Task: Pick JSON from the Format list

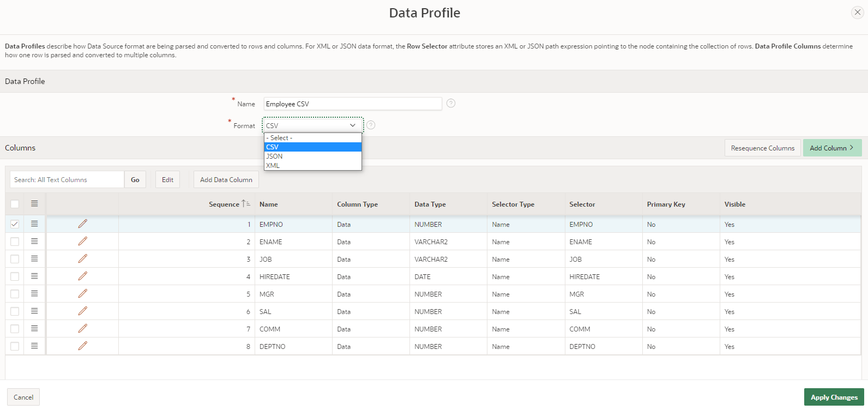Action: point(313,156)
